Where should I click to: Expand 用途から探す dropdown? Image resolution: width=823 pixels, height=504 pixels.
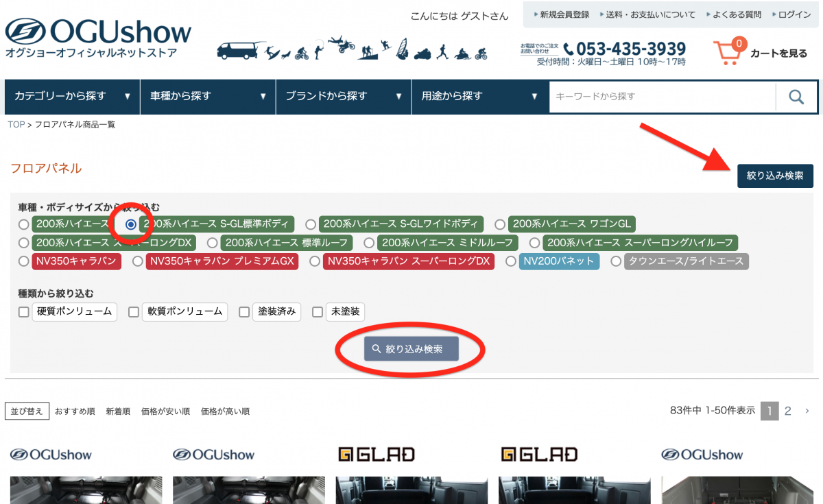pyautogui.click(x=479, y=97)
